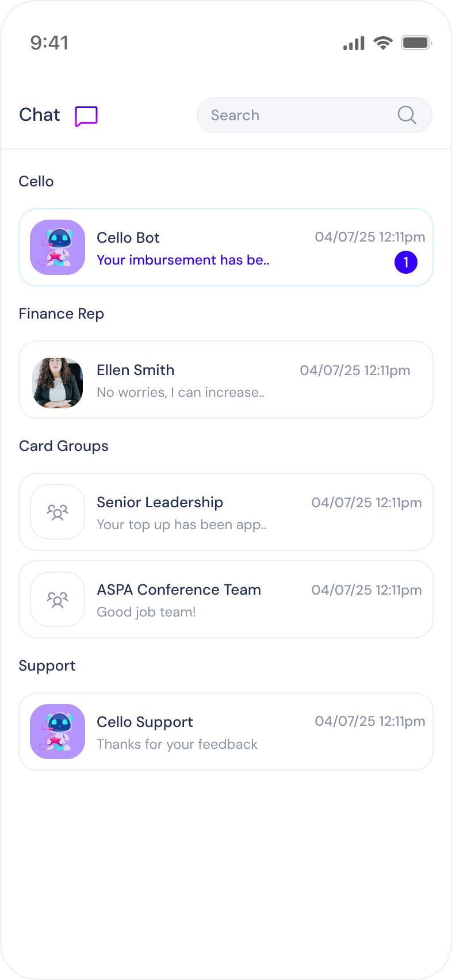Viewport: 452px width, 980px height.
Task: Tap the "Good job team!" message preview
Action: (x=146, y=612)
